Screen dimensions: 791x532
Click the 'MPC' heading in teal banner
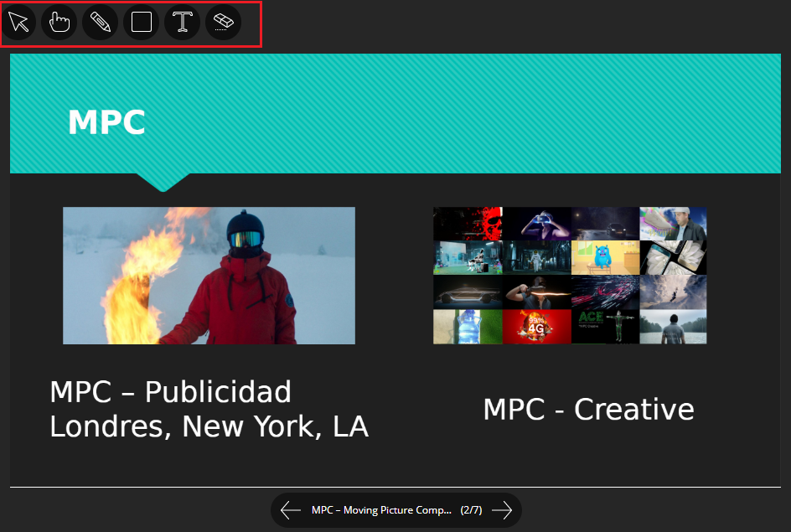(106, 122)
